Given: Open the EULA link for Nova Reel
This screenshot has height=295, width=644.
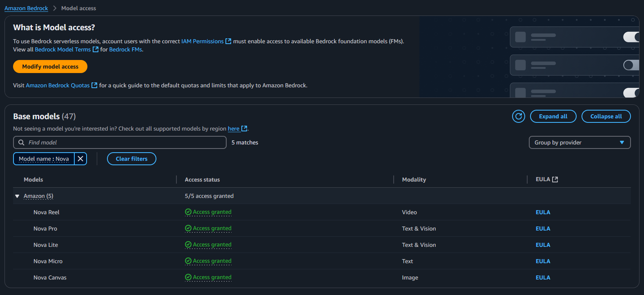Looking at the screenshot, I should click(543, 212).
